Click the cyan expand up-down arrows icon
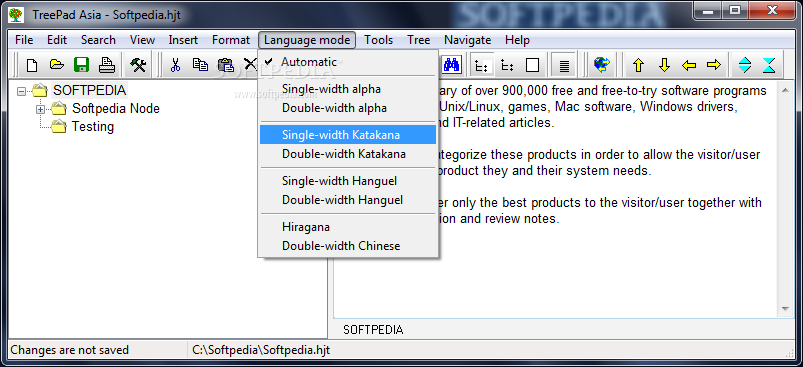 pos(745,65)
